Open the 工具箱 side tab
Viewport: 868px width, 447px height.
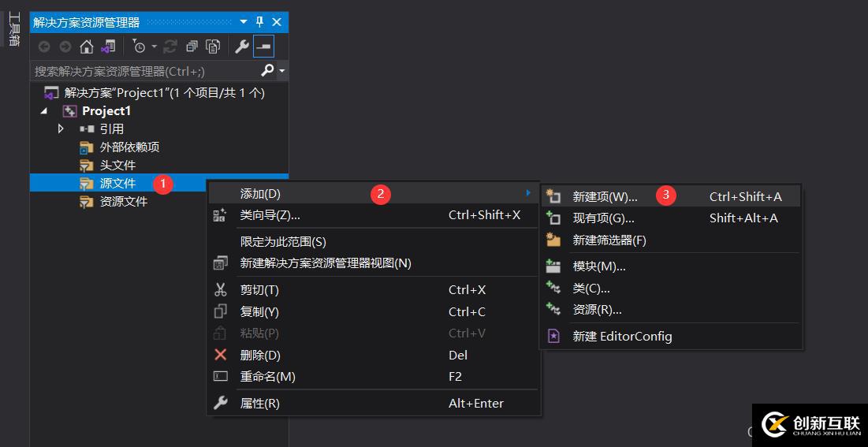[13, 29]
